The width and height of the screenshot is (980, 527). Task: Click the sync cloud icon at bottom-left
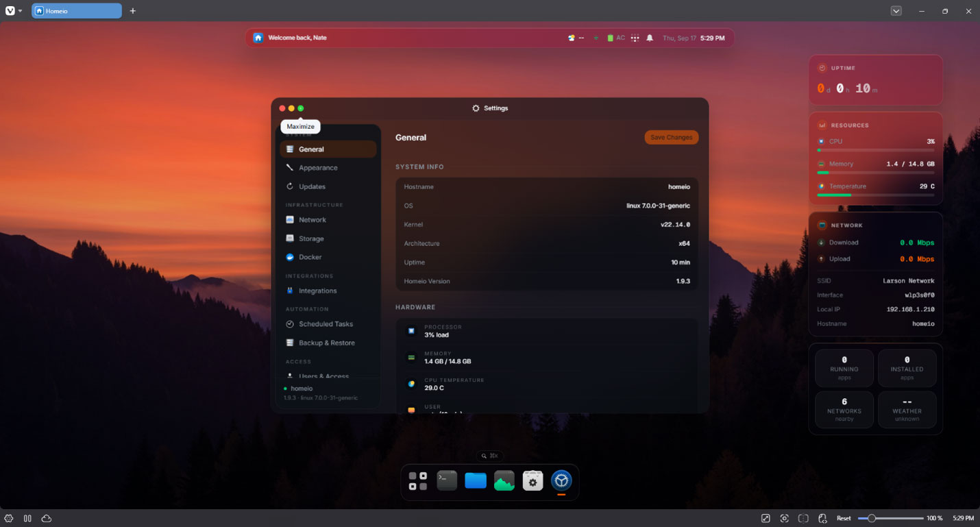click(47, 518)
